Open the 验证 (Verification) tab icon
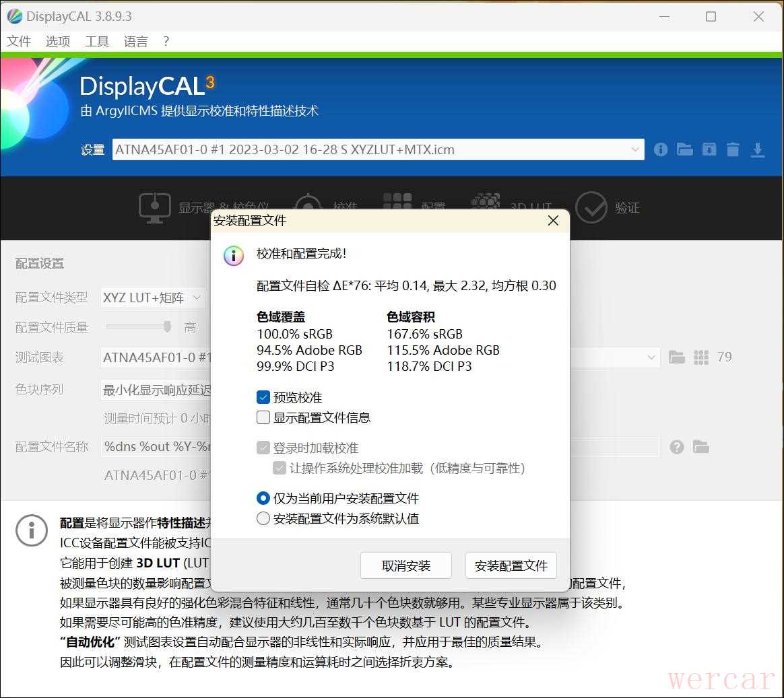 click(x=591, y=207)
